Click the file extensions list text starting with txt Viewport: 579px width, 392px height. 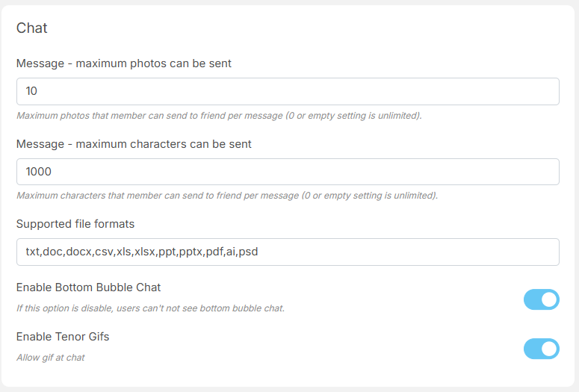pos(142,252)
